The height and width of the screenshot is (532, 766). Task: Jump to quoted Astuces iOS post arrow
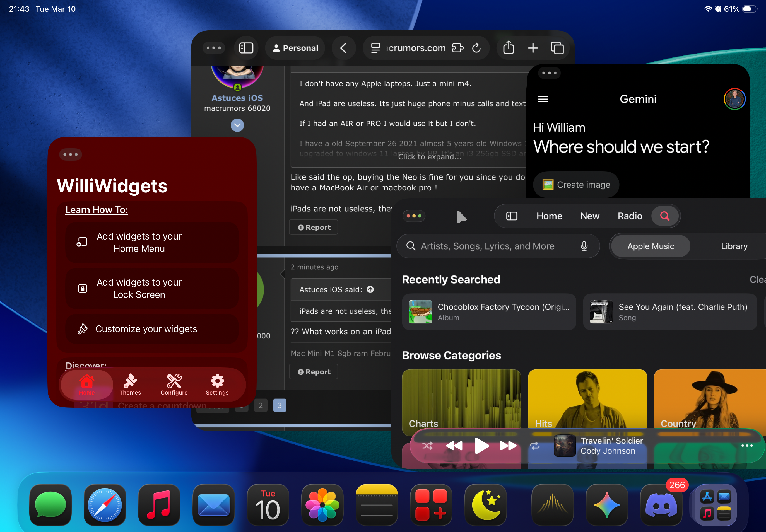370,289
